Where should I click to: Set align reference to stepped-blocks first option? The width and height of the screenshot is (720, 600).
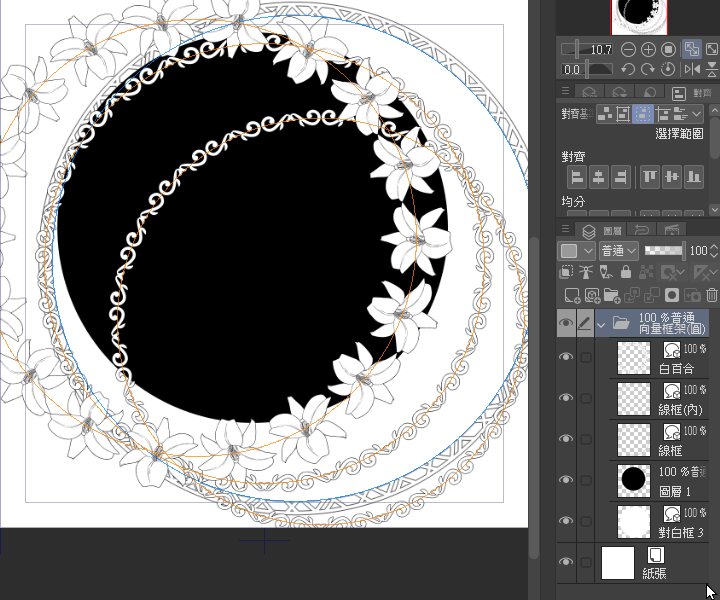[606, 113]
